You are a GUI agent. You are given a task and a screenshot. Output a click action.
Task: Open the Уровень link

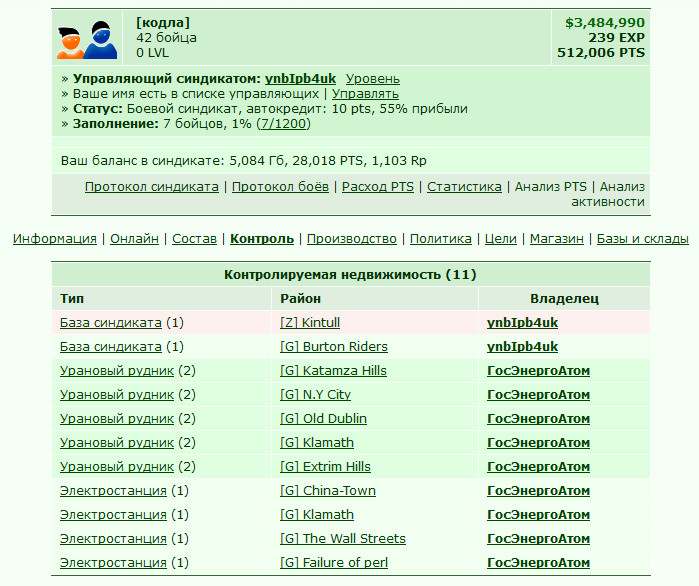coord(373,79)
